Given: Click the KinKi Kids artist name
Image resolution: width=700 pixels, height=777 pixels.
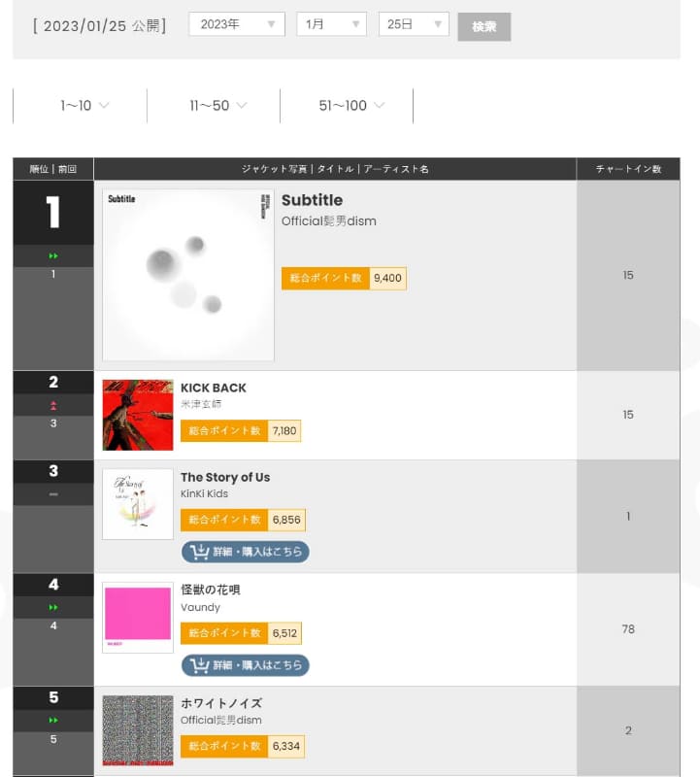Looking at the screenshot, I should click(207, 493).
